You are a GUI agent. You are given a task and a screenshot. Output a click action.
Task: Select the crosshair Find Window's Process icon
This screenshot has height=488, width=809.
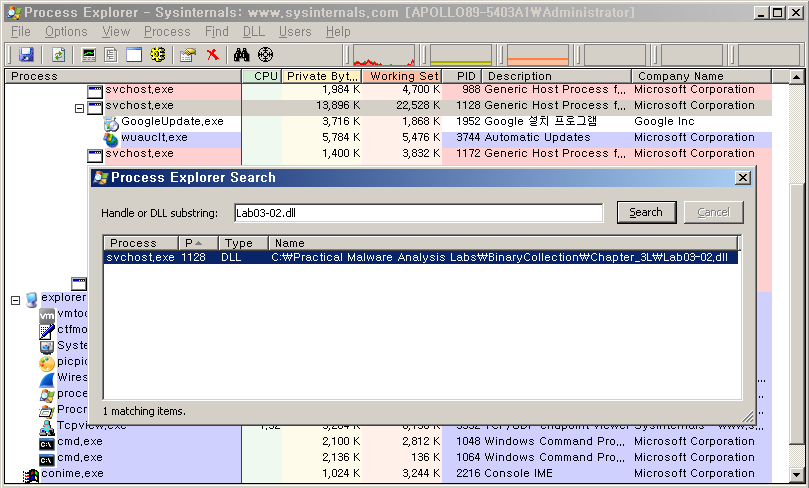click(x=265, y=55)
